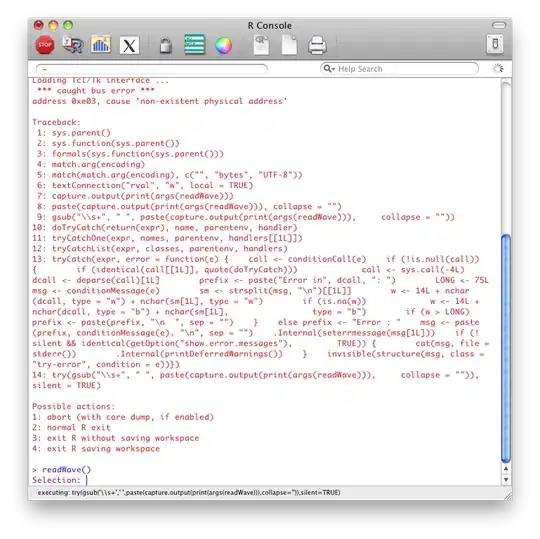Click the toolbar toggle pill button
Screen dimensions: 540x539
[499, 25]
